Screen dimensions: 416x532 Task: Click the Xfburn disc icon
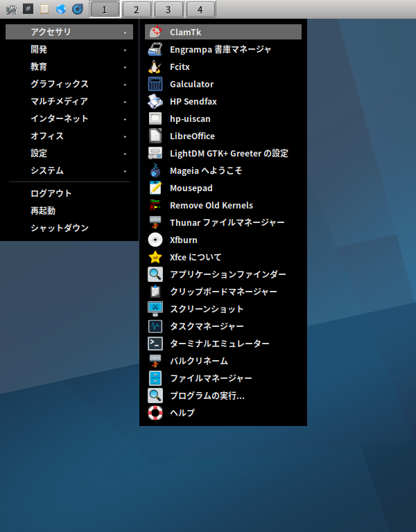pos(155,240)
